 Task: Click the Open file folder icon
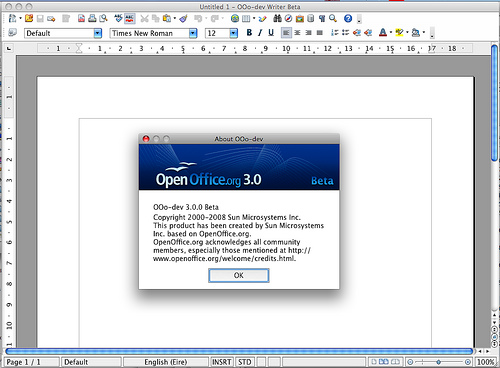click(29, 18)
